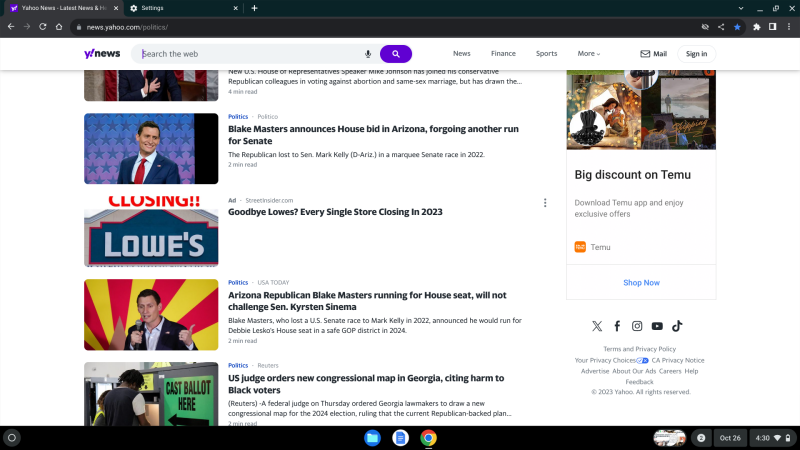This screenshot has height=450, width=800.
Task: Open the Sports nav item
Action: [x=546, y=54]
